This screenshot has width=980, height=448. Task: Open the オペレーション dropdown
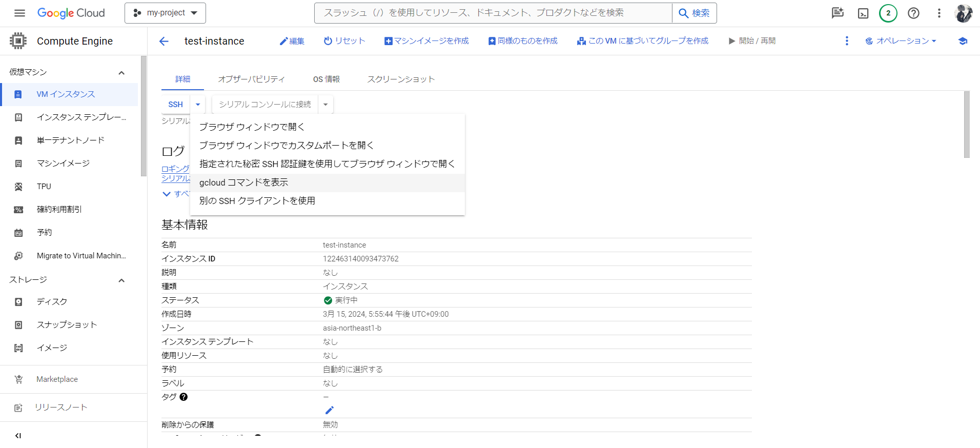point(901,41)
